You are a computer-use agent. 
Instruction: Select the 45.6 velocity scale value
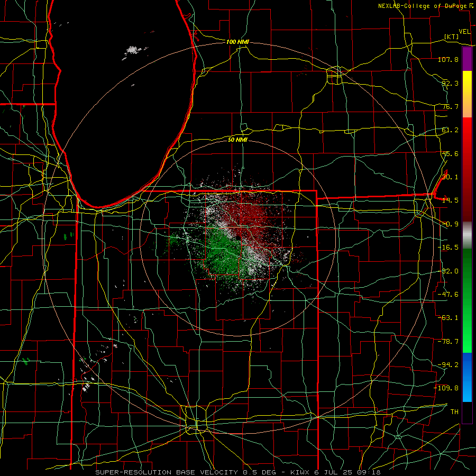pyautogui.click(x=450, y=153)
